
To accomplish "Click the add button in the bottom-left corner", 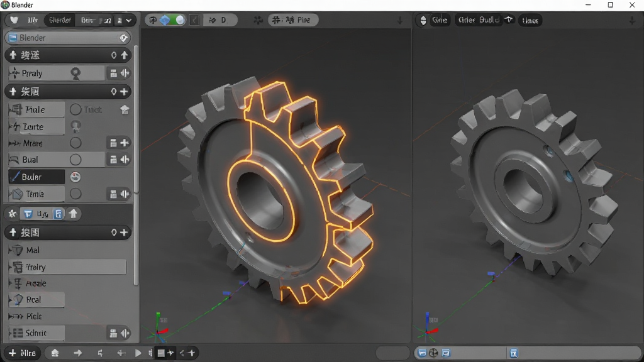I will tap(23, 353).
